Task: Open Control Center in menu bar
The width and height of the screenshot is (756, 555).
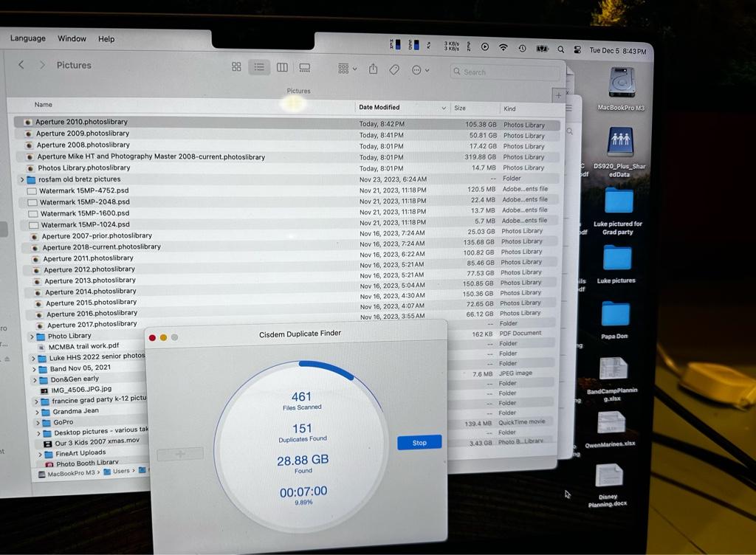Action: [577, 49]
